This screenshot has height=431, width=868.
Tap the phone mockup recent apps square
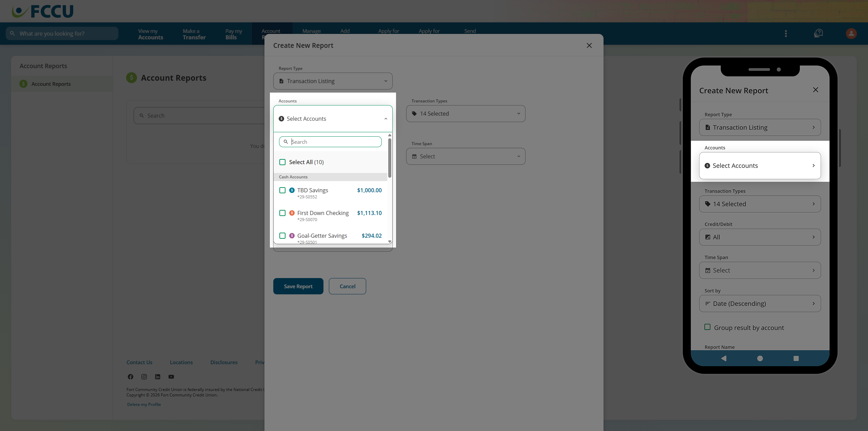(796, 358)
